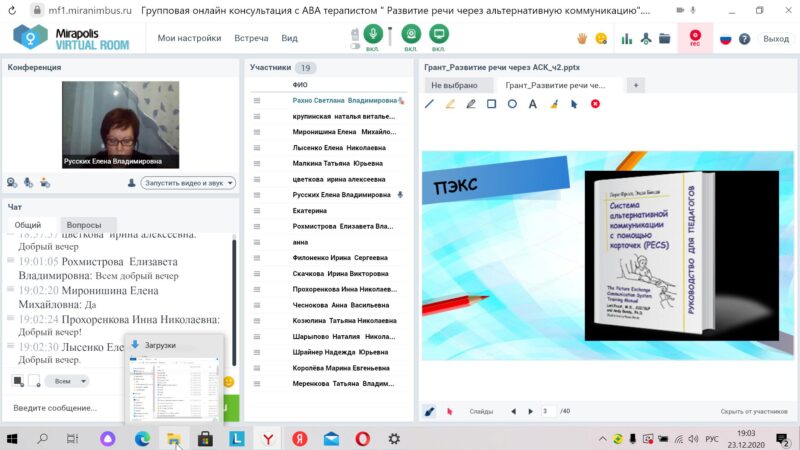Change language using the Russian flag icon
Viewport: 800px width, 450px height.
click(x=726, y=39)
